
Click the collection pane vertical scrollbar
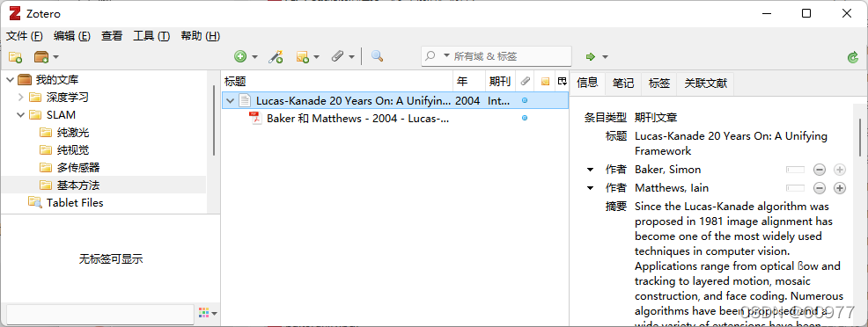[x=214, y=120]
